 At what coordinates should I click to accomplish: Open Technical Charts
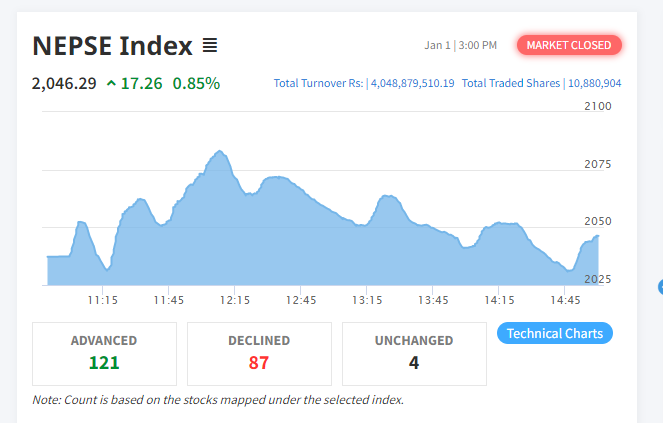pyautogui.click(x=555, y=333)
